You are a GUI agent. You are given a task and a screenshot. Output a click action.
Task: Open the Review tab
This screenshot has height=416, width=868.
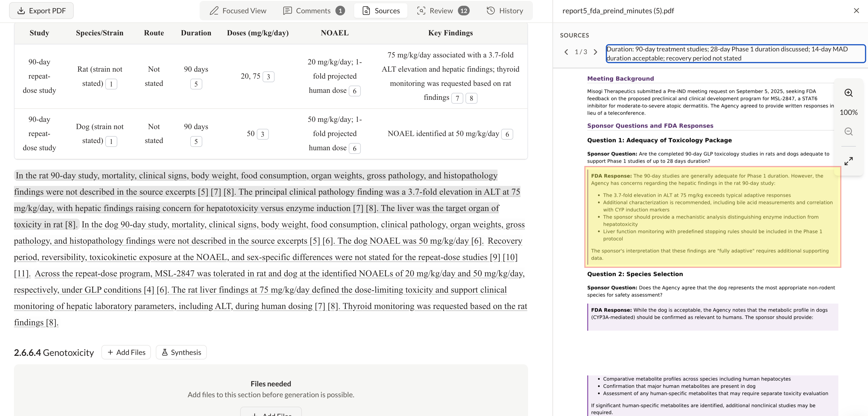[443, 11]
